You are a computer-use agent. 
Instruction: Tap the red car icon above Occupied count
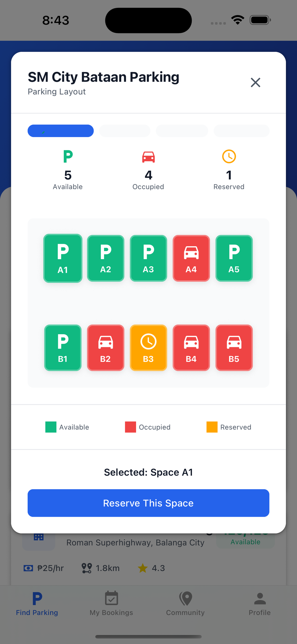point(148,157)
